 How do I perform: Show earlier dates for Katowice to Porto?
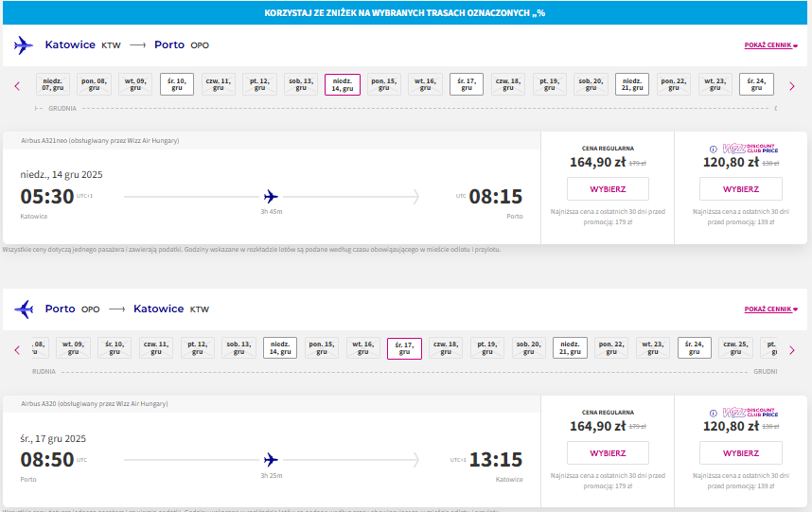[17, 86]
